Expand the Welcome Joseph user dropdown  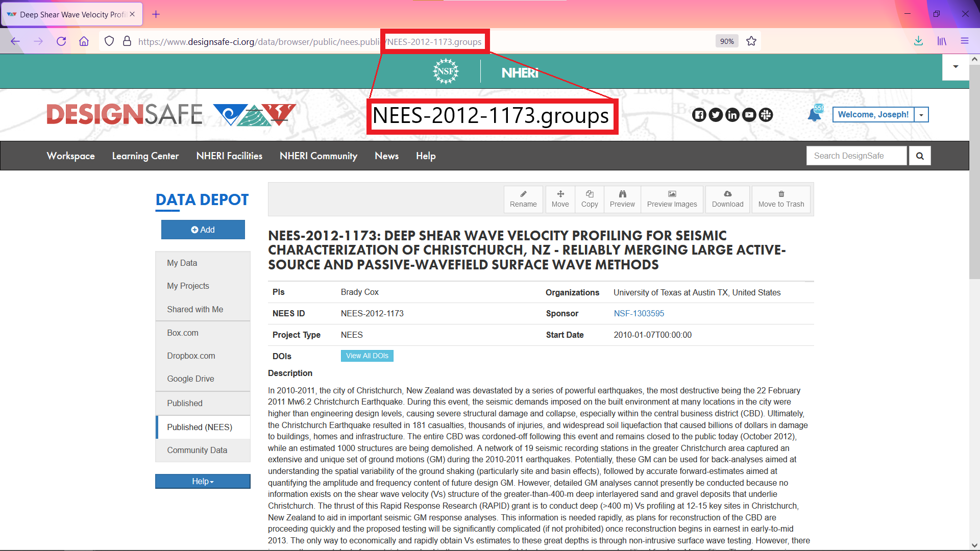click(x=921, y=115)
